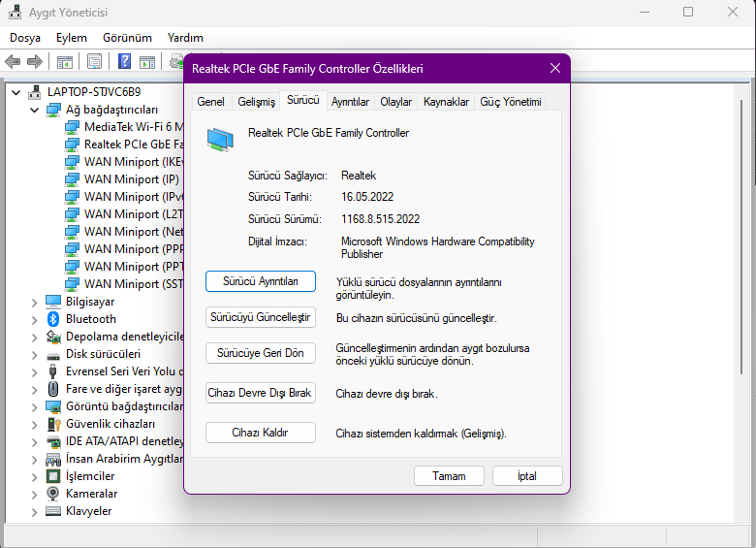The height and width of the screenshot is (548, 756).
Task: Click the İnsan Arabirim Aygıtları icon
Action: (x=53, y=459)
